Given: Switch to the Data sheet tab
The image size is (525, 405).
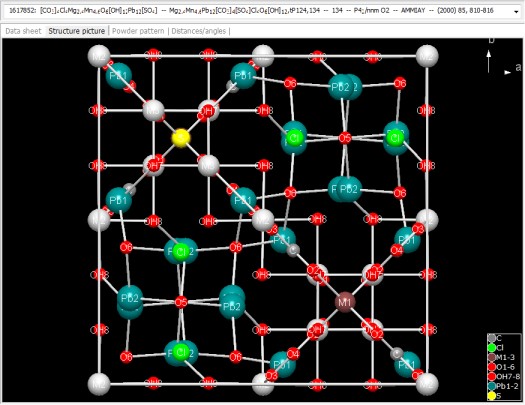Looking at the screenshot, I should pyautogui.click(x=23, y=31).
